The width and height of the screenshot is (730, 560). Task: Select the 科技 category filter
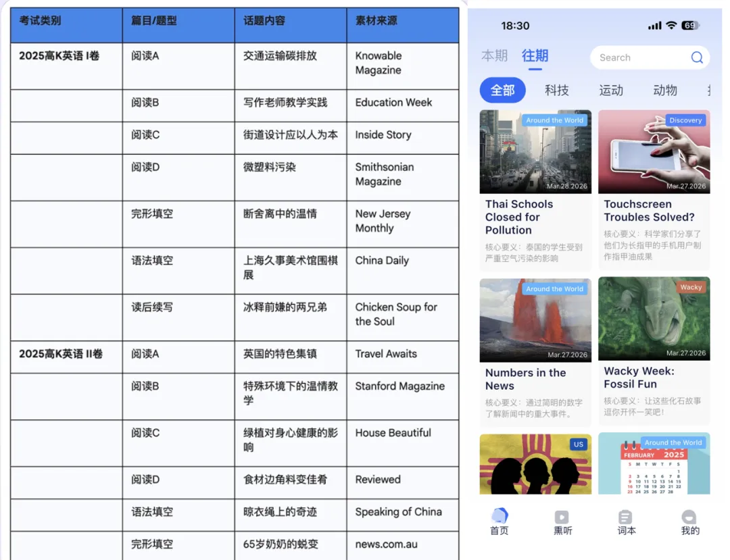tap(557, 90)
